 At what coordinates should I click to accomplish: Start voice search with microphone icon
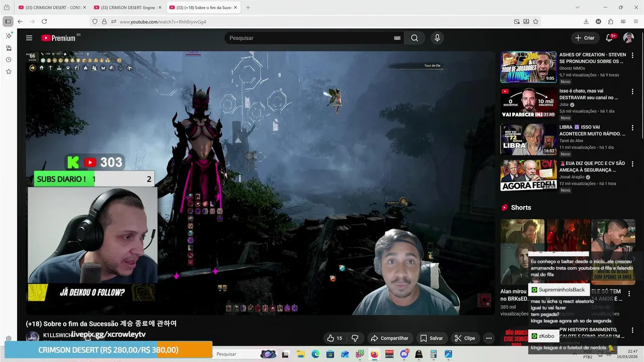pos(437,38)
